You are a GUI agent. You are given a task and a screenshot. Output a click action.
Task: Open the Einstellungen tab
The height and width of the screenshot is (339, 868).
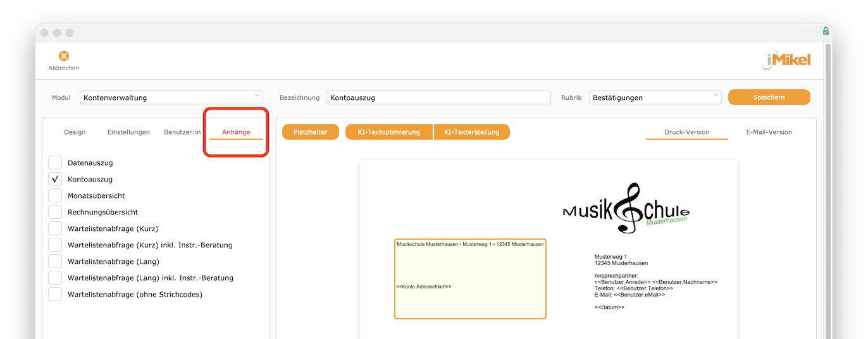click(128, 132)
